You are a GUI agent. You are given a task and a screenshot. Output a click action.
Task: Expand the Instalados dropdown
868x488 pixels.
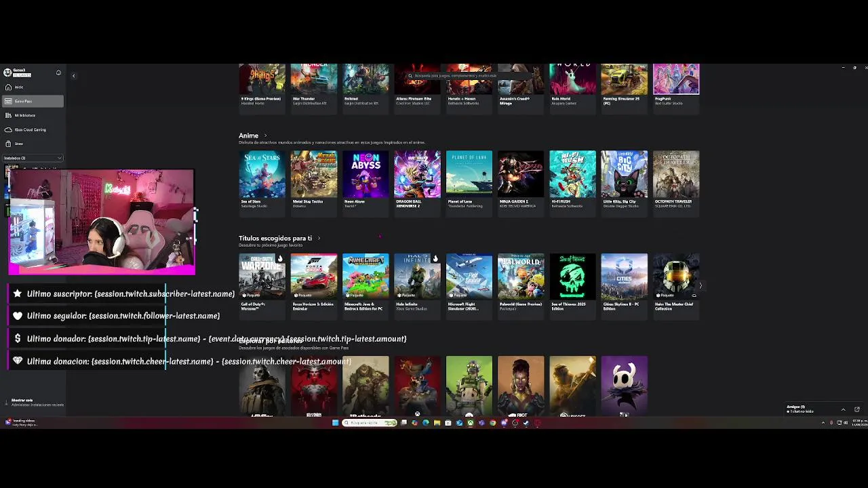(33, 158)
